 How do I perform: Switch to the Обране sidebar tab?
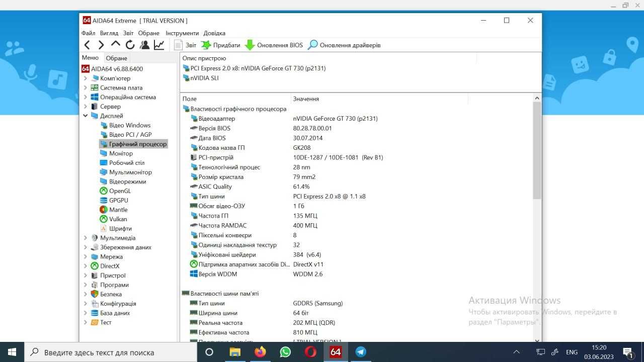(x=116, y=58)
